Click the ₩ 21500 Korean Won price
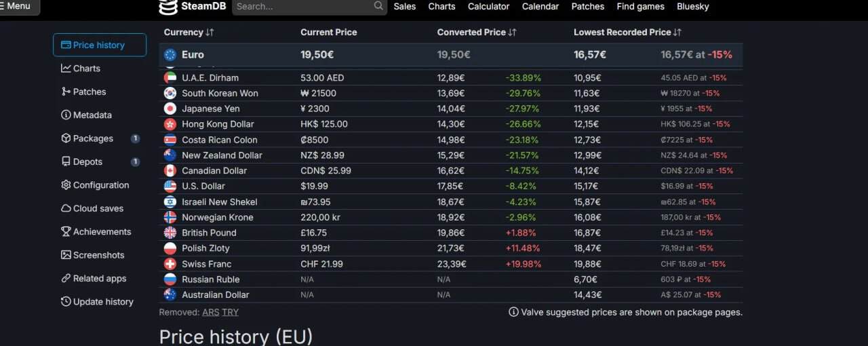Image resolution: width=868 pixels, height=346 pixels. 319,93
